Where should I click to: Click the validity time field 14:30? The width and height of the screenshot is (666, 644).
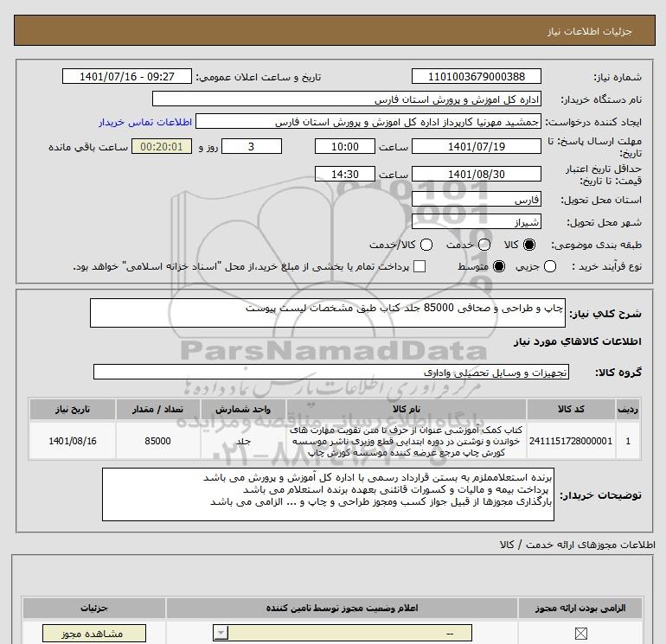click(345, 174)
